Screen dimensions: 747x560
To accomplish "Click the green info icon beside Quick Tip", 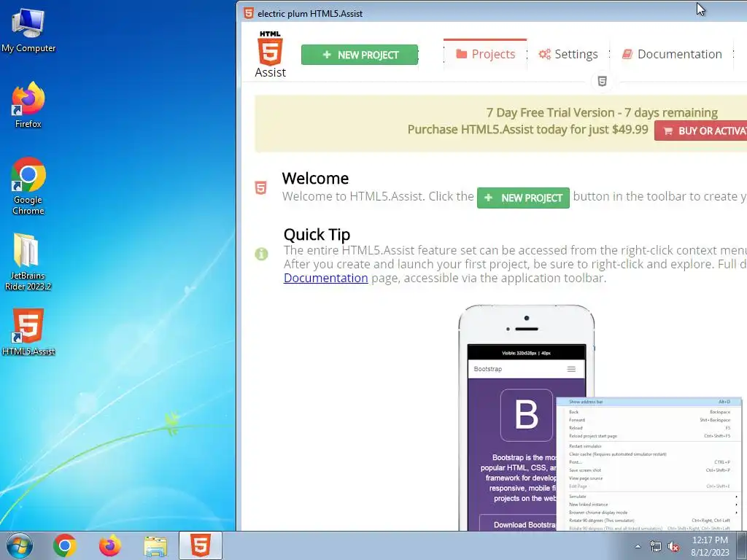I will (261, 254).
